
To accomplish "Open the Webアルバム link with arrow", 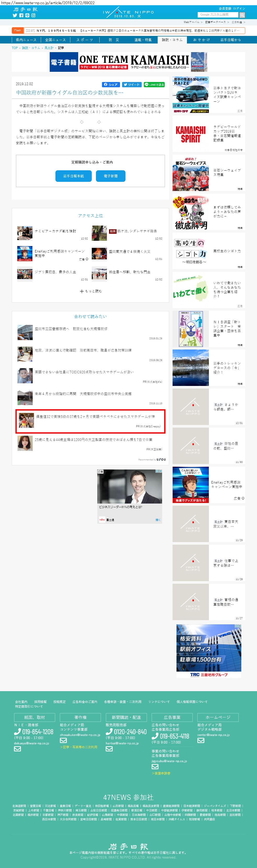I will pyautogui.click(x=193, y=22).
